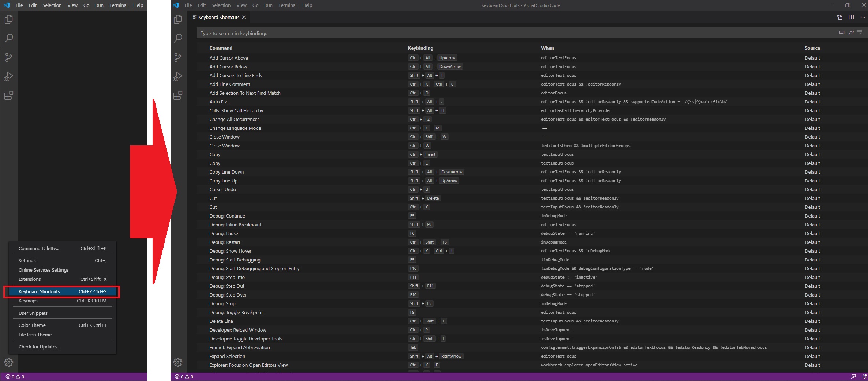Screen dimensions: 868x381
Task: Open the Go menu in the right window
Action: pos(255,5)
